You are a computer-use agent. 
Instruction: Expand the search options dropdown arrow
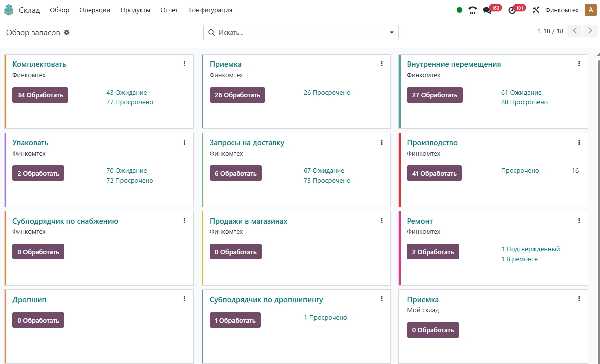point(391,32)
